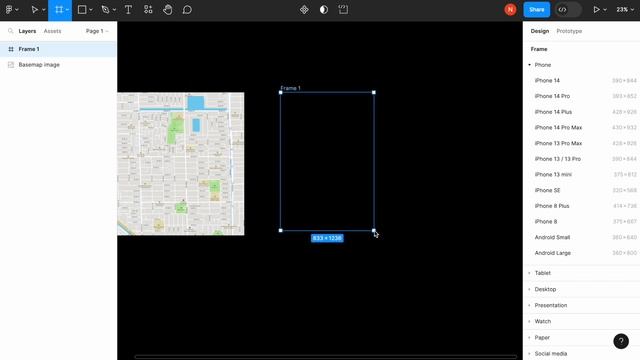Select the Text tool
Image resolution: width=640 pixels, height=360 pixels.
pyautogui.click(x=128, y=10)
